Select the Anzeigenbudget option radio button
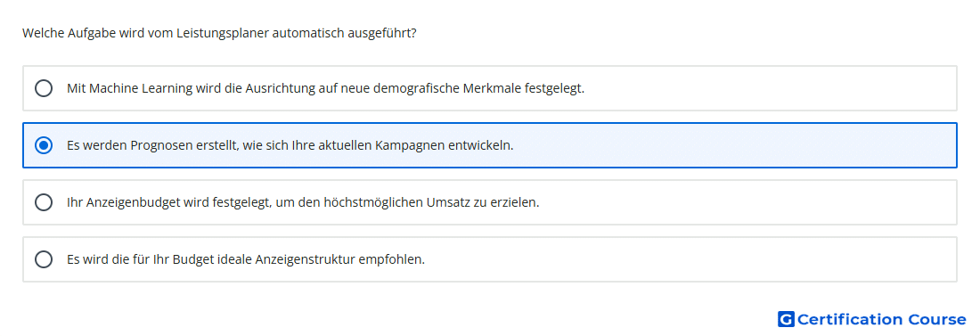 (x=44, y=202)
